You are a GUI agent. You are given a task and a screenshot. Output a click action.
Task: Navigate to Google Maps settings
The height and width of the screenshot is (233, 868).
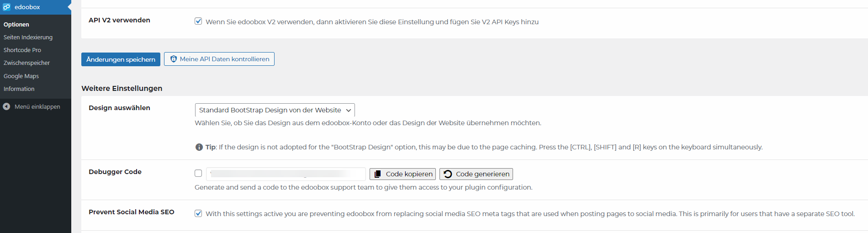(21, 76)
